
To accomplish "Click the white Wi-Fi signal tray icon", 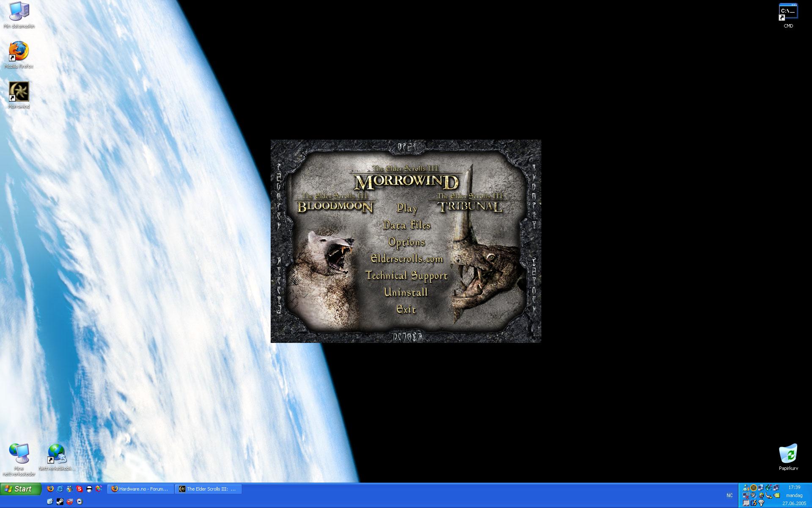I will [x=761, y=503].
